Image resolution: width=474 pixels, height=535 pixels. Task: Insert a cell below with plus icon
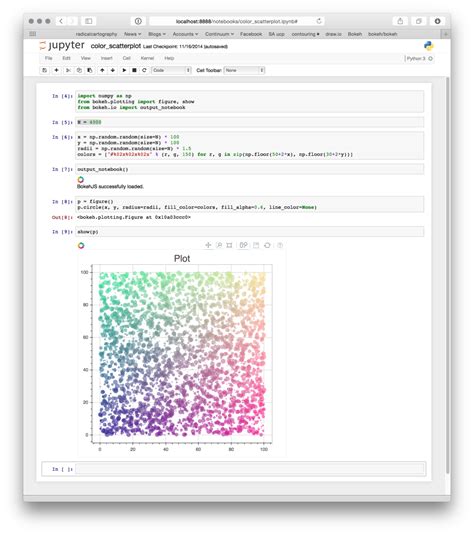(56, 70)
